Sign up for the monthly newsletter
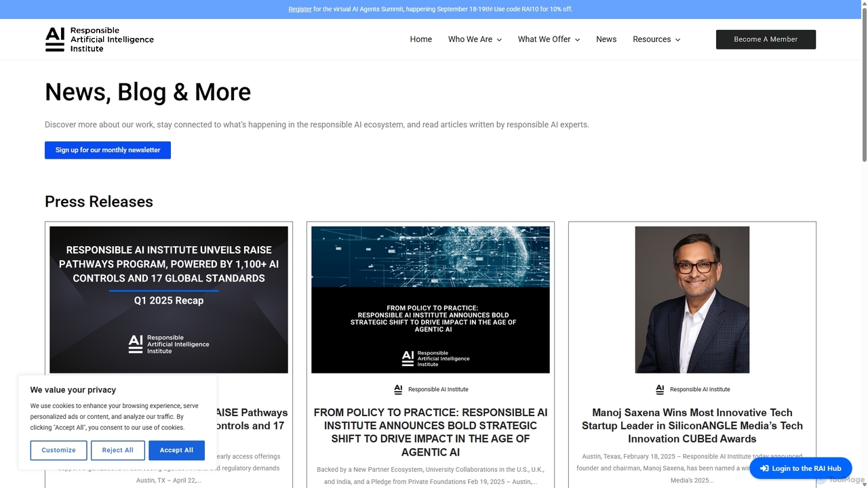The height and width of the screenshot is (488, 868). (108, 150)
